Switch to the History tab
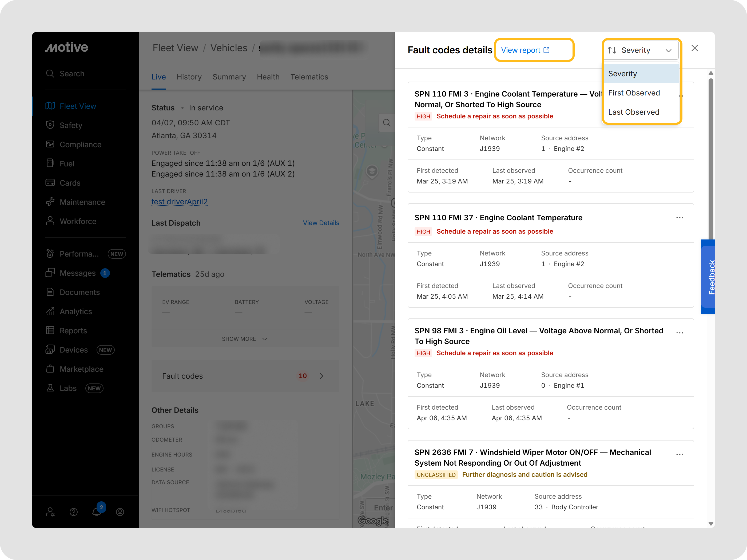This screenshot has height=560, width=747. click(x=189, y=77)
